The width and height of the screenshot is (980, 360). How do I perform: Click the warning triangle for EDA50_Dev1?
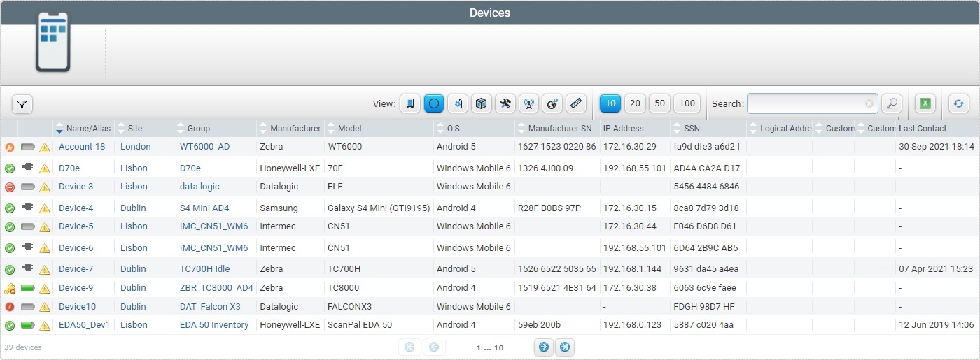coord(45,326)
